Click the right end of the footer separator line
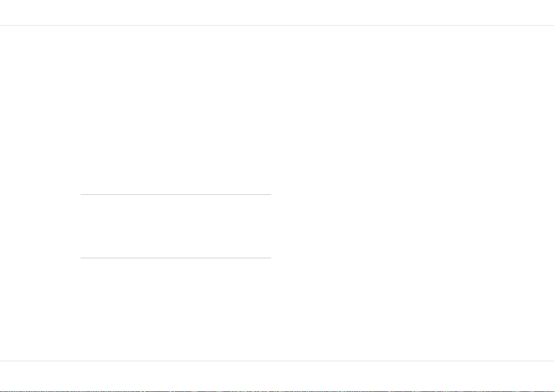Screen dimensions: 555x392 pyautogui.click(x=553, y=361)
